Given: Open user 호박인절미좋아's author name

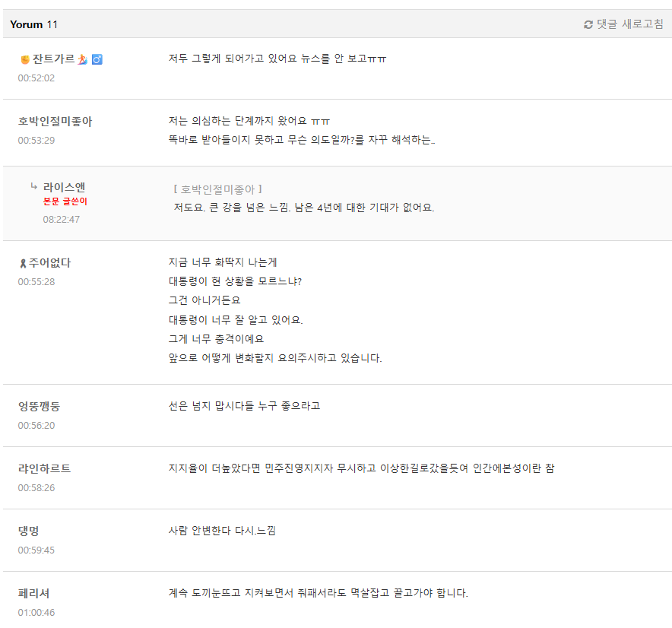Looking at the screenshot, I should 55,122.
